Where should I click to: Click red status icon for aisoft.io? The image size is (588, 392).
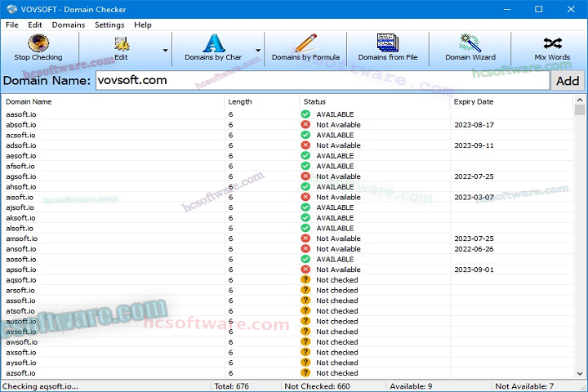point(305,197)
